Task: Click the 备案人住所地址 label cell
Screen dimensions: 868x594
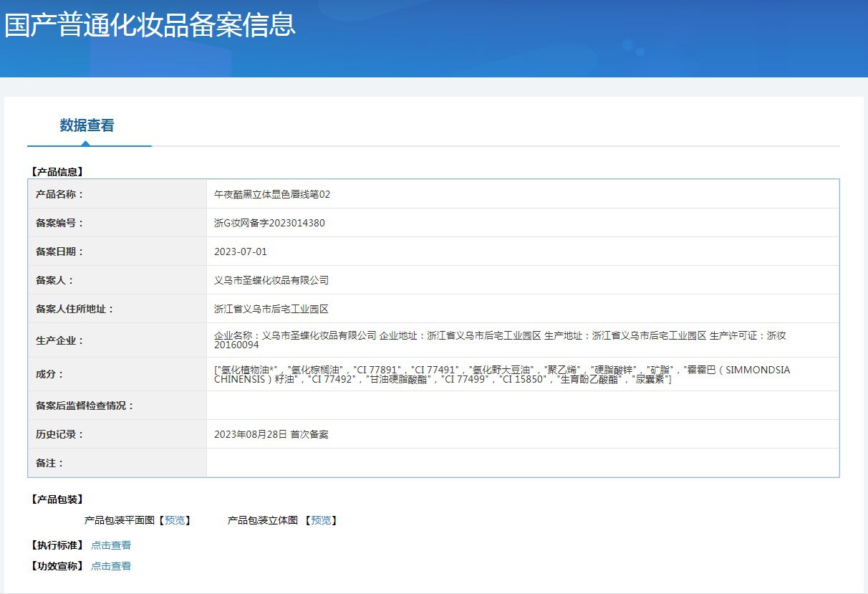Action: tap(117, 309)
